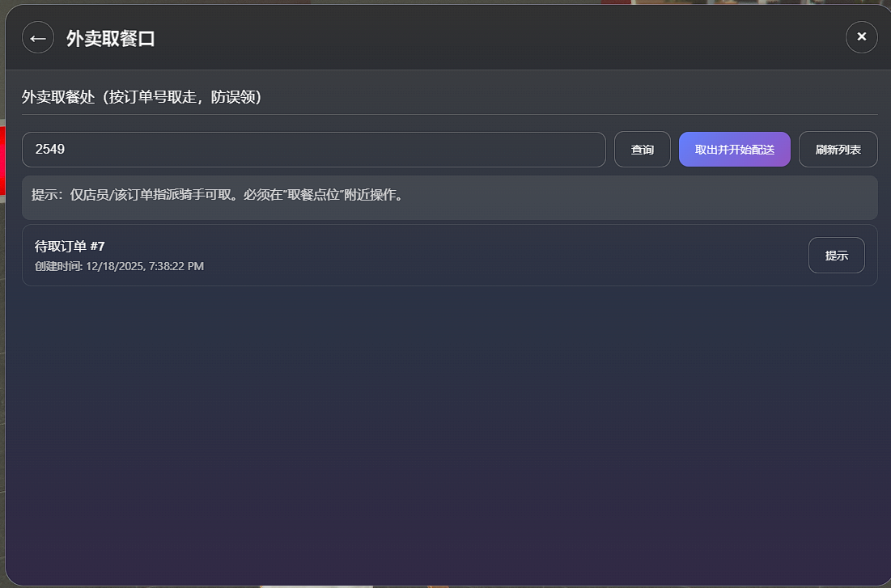Image resolution: width=891 pixels, height=588 pixels.
Task: Click the 提示 notice about 取餐点位
Action: pyautogui.click(x=449, y=197)
